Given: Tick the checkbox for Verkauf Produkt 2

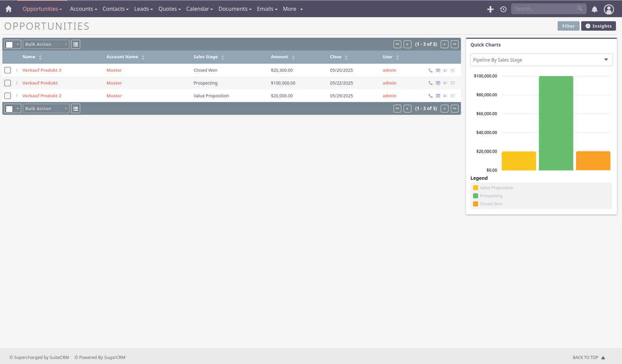Looking at the screenshot, I should [x=7, y=96].
